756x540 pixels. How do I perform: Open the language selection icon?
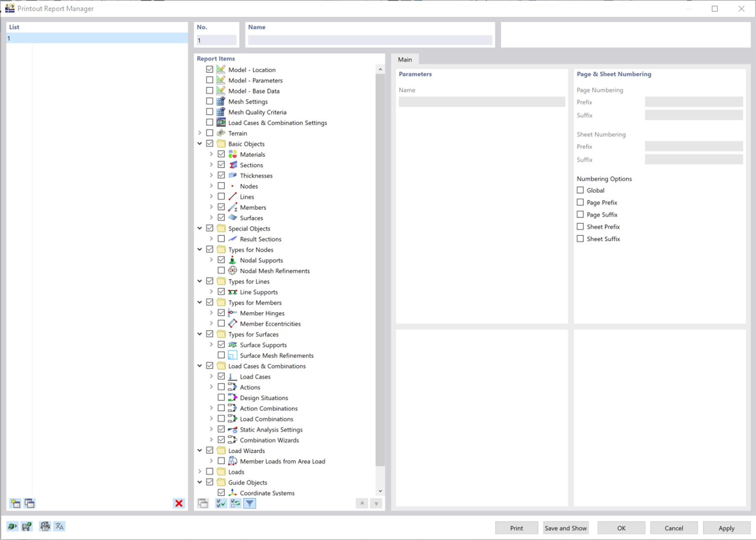pyautogui.click(x=59, y=526)
